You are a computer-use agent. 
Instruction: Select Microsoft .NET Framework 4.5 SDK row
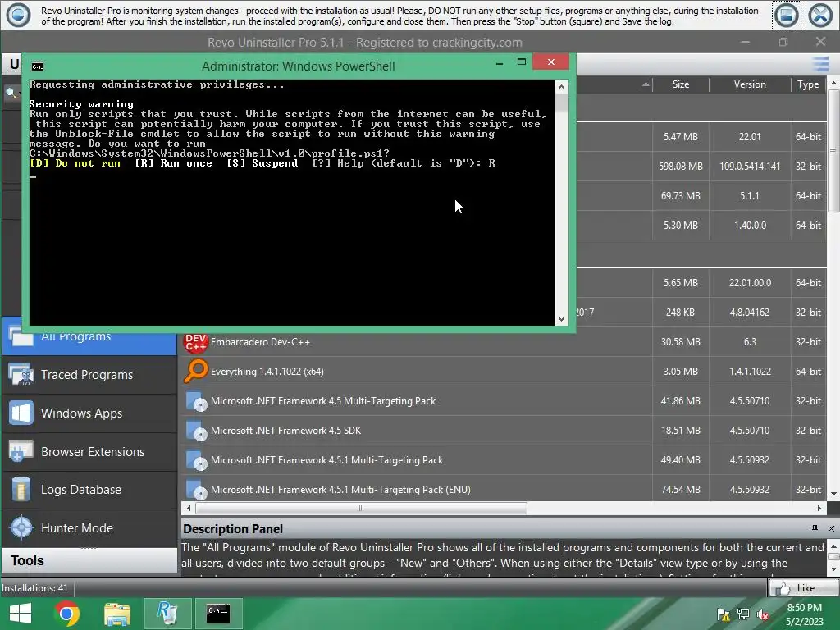tap(504, 431)
